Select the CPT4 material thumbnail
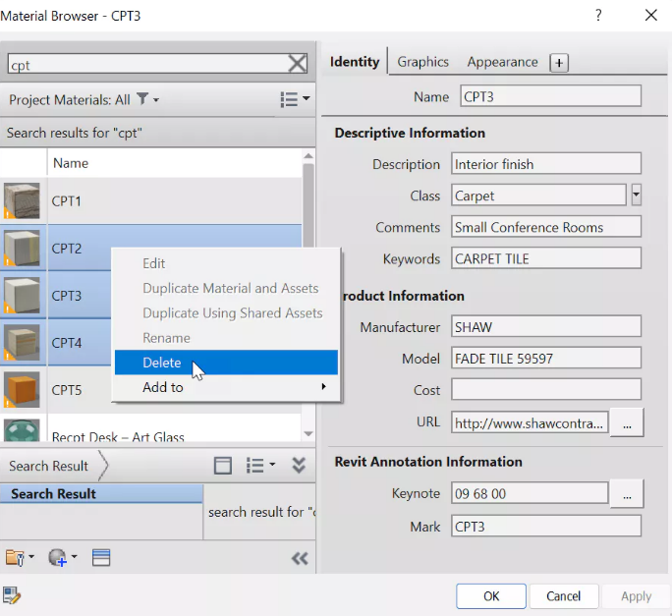The image size is (672, 616). [x=22, y=343]
